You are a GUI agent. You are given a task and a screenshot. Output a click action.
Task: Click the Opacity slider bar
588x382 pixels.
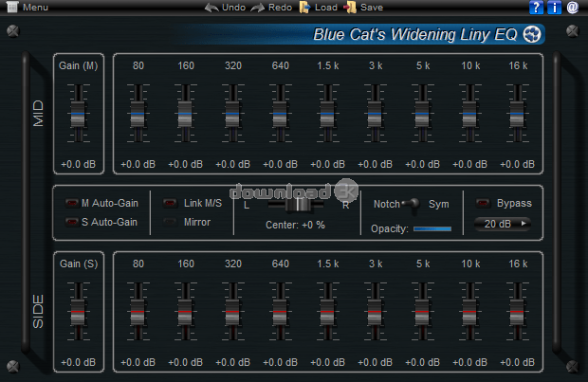point(432,228)
